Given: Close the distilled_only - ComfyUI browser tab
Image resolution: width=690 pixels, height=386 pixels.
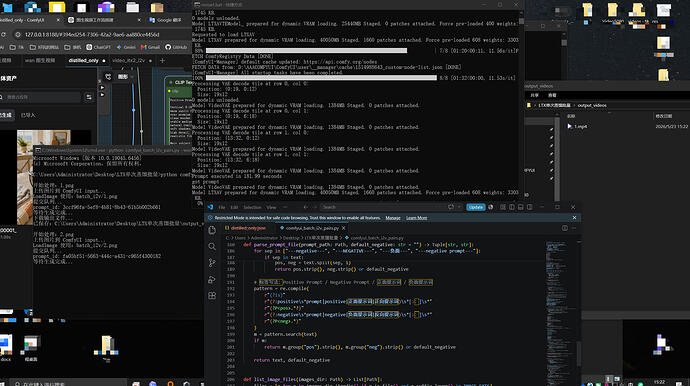Looking at the screenshot, I should click(x=58, y=20).
